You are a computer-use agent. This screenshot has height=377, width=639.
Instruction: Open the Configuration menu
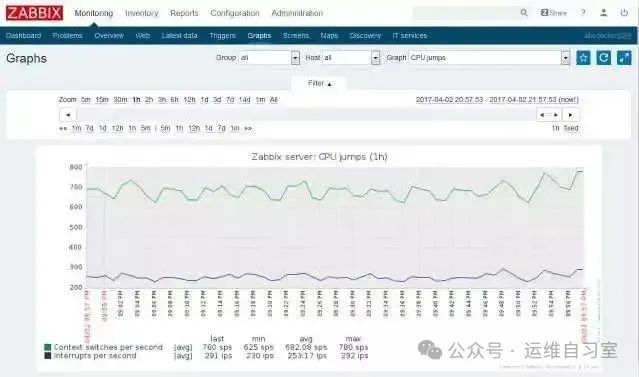pos(235,13)
